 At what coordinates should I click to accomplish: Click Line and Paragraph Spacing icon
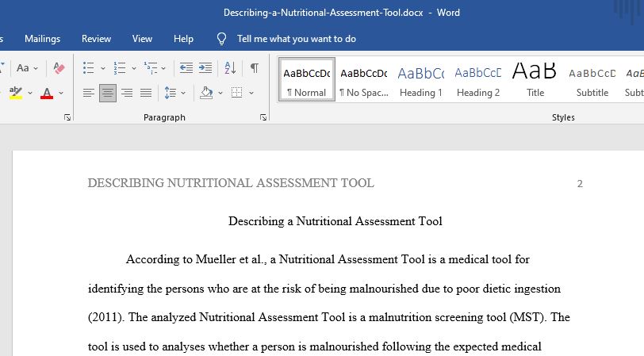click(170, 93)
